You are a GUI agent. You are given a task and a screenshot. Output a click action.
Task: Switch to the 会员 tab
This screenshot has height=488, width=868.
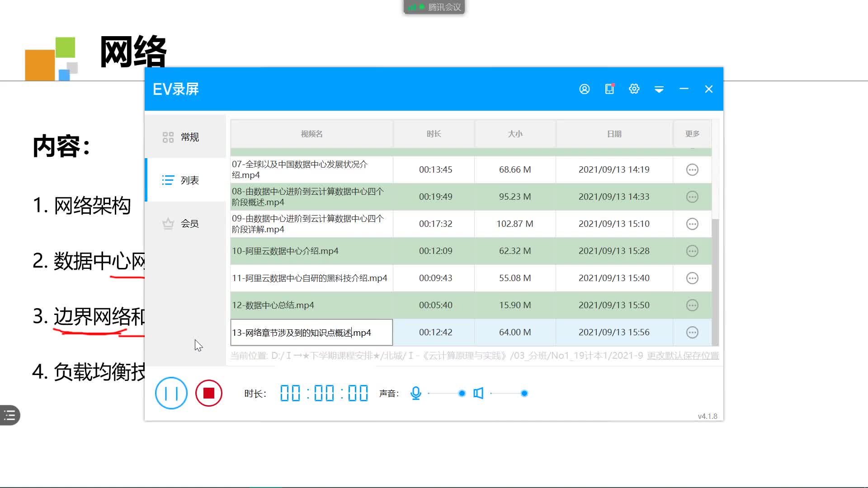185,223
